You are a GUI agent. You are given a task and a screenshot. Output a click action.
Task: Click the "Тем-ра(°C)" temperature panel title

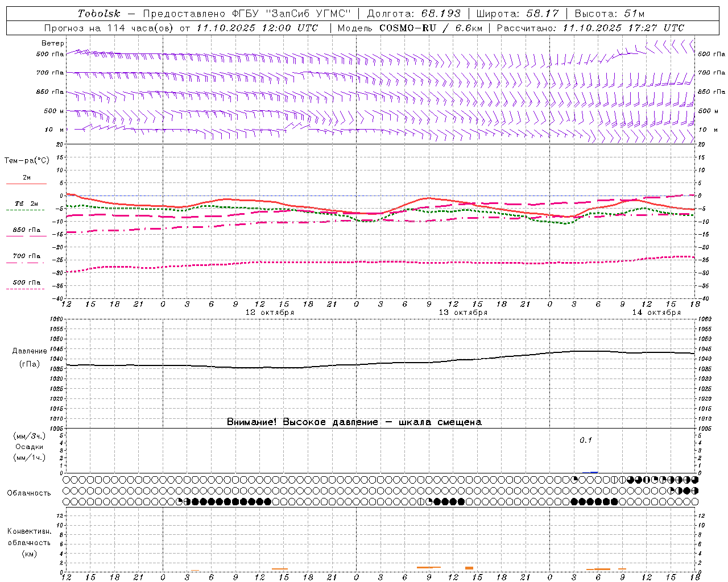coord(27,161)
